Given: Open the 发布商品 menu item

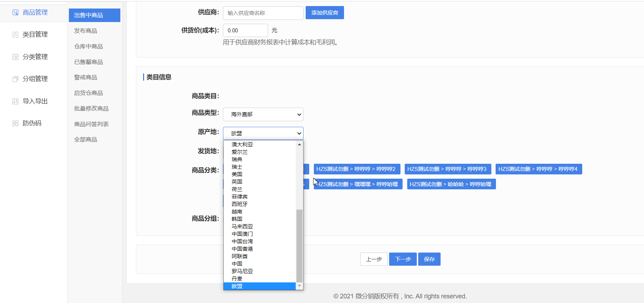Looking at the screenshot, I should [86, 31].
